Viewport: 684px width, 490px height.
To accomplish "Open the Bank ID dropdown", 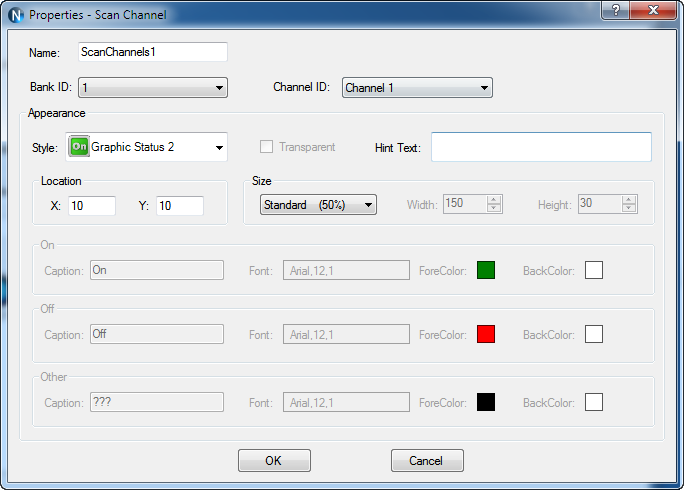I will click(x=153, y=88).
